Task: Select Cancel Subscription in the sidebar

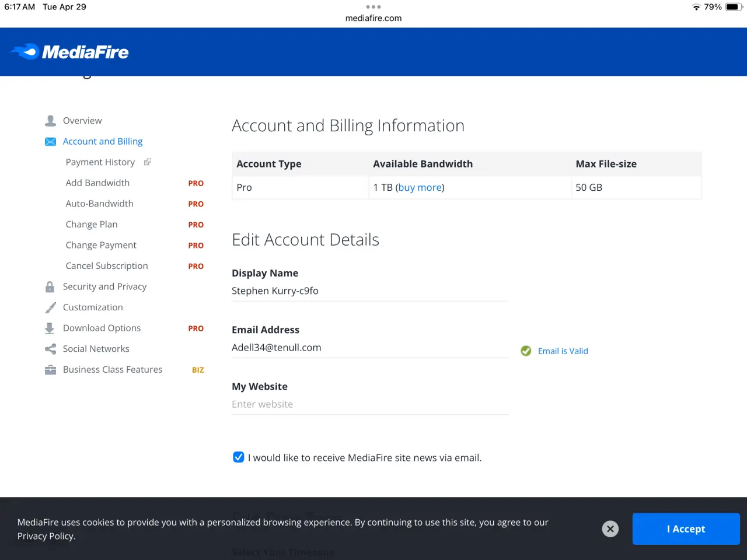Action: [x=107, y=266]
